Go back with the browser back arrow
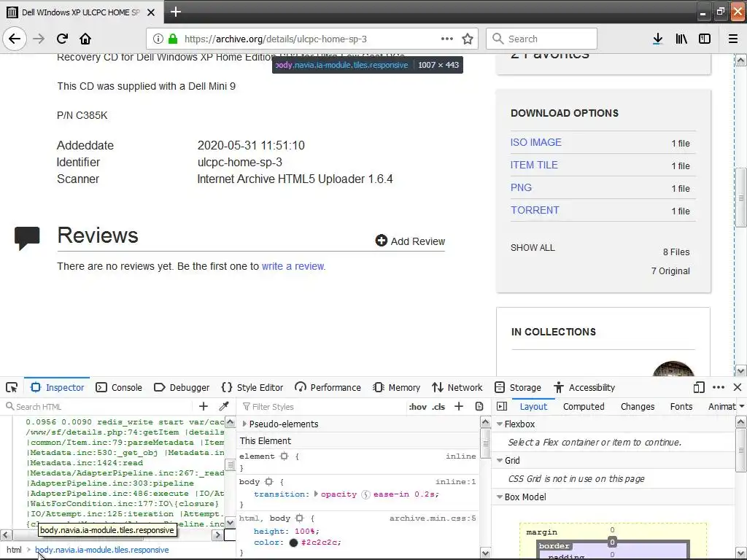This screenshot has width=747, height=560. 15,39
